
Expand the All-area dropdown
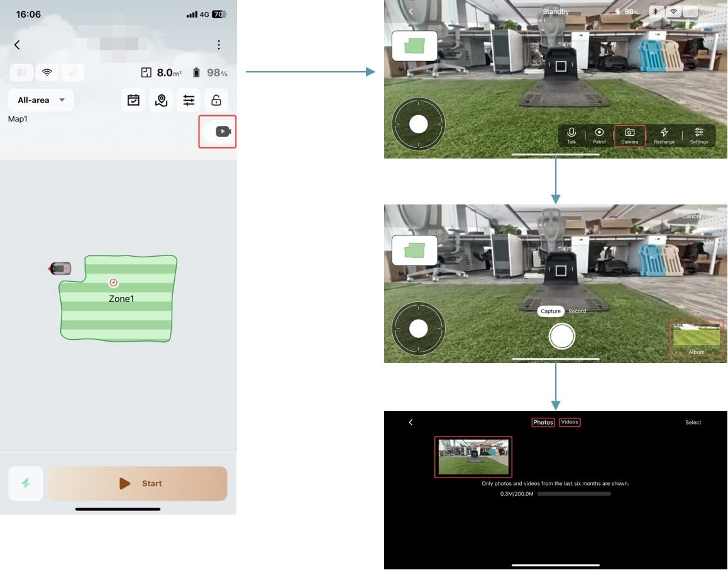(x=41, y=100)
